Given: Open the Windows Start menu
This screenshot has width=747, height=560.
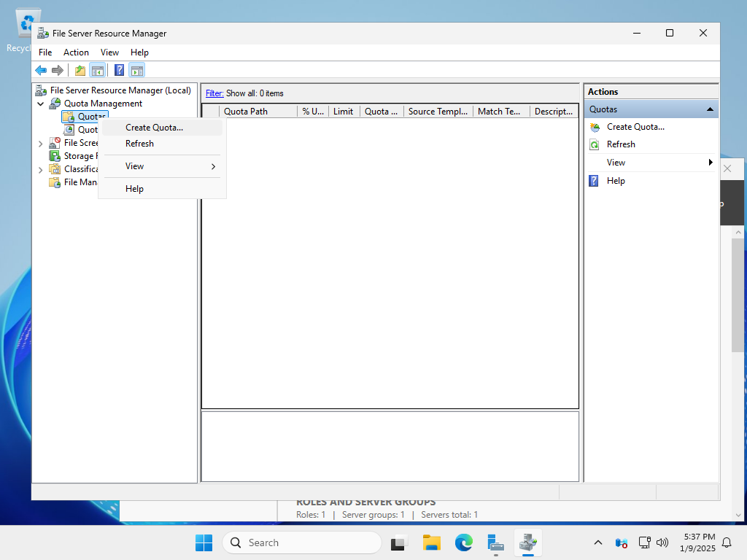Looking at the screenshot, I should coord(204,542).
